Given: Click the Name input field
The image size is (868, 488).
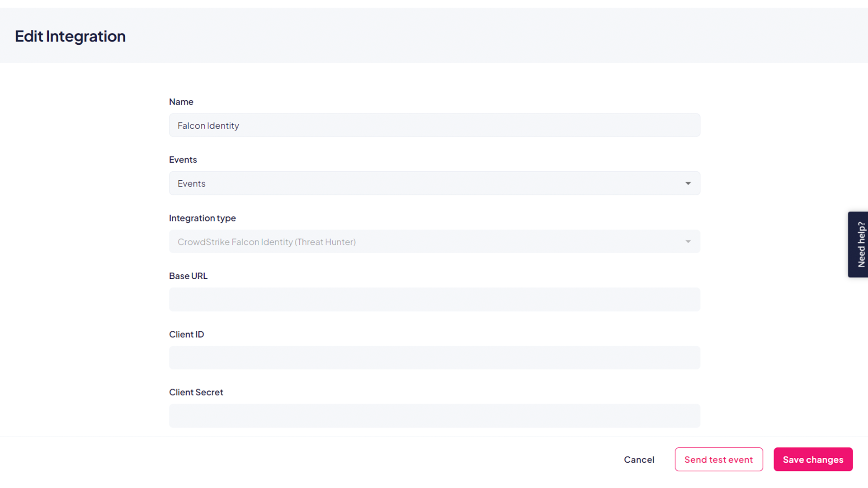Looking at the screenshot, I should [434, 125].
